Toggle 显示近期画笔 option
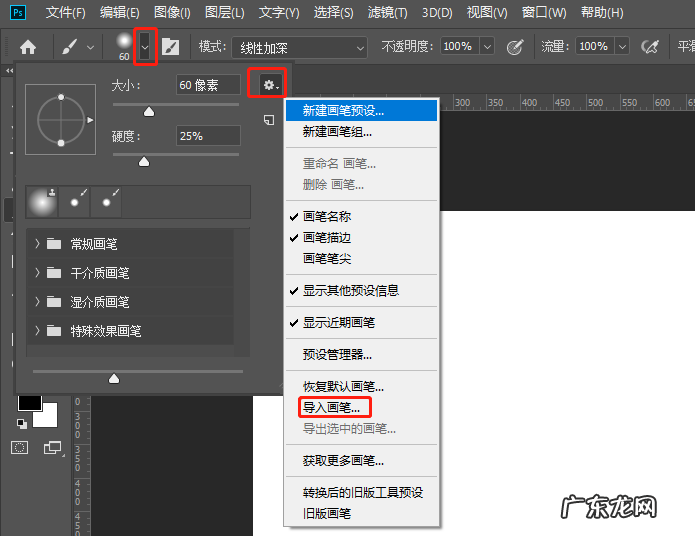 361,322
